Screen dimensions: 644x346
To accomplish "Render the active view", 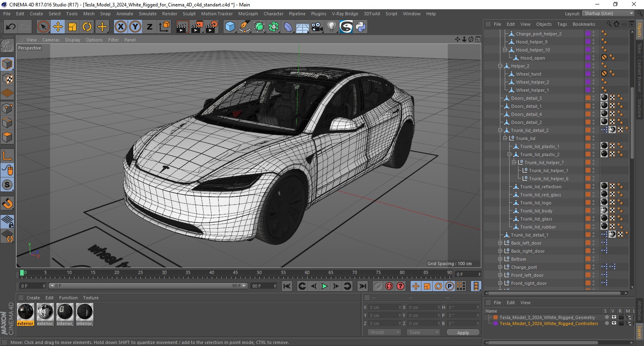I will 182,27.
